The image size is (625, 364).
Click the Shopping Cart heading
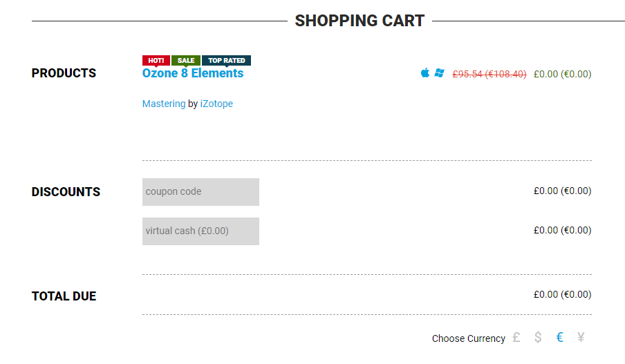[x=360, y=21]
